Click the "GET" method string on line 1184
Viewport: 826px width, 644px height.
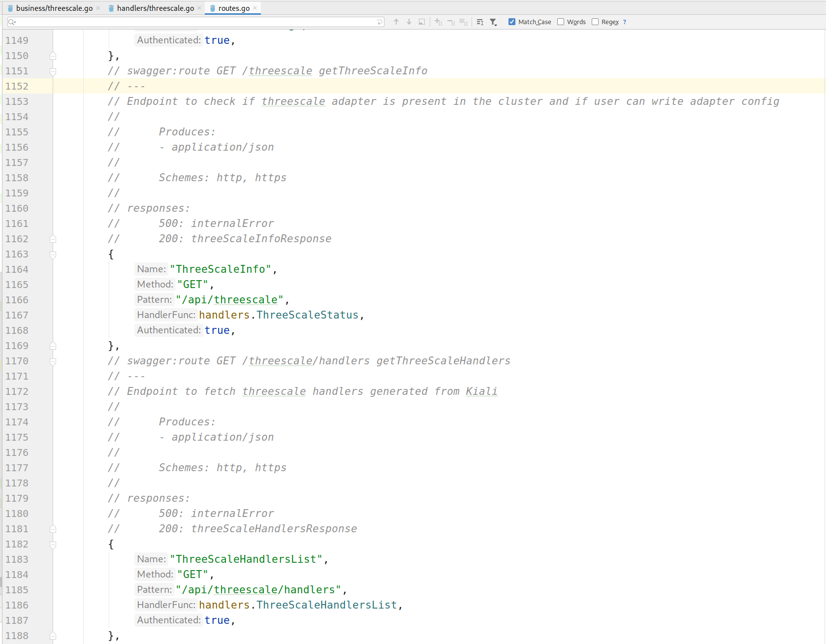point(192,575)
